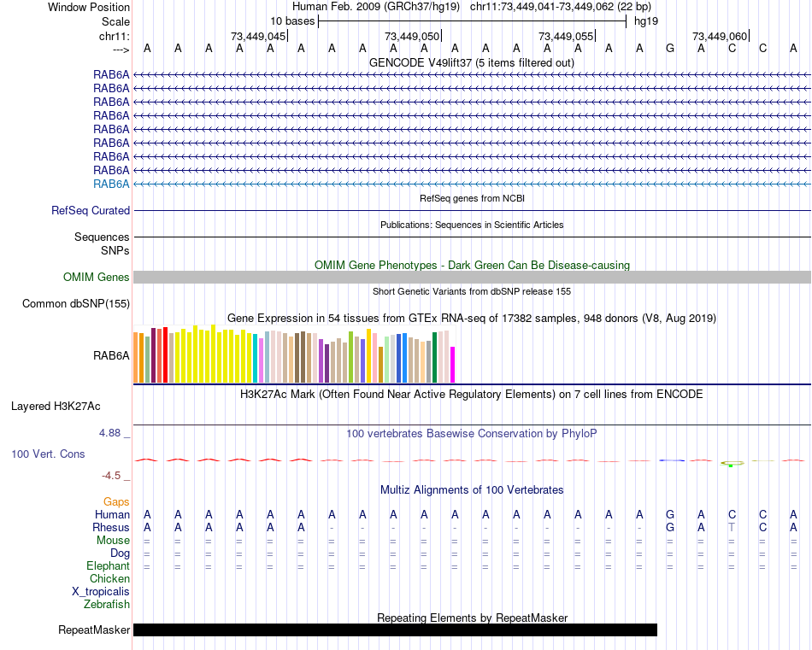Click the G base in the reference sequence row
Image resolution: width=812 pixels, height=650 pixels.
pyautogui.click(x=670, y=48)
